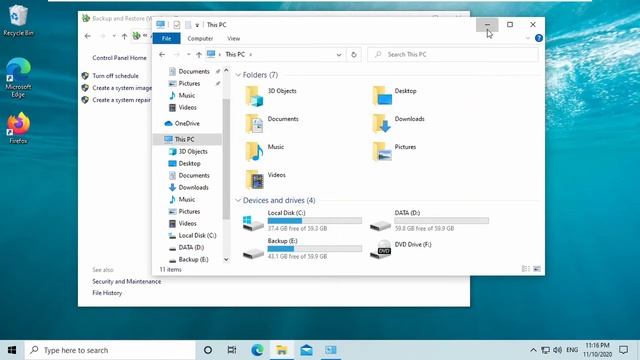Select the Backup (E:) drive
The width and height of the screenshot is (640, 360).
tap(302, 249)
